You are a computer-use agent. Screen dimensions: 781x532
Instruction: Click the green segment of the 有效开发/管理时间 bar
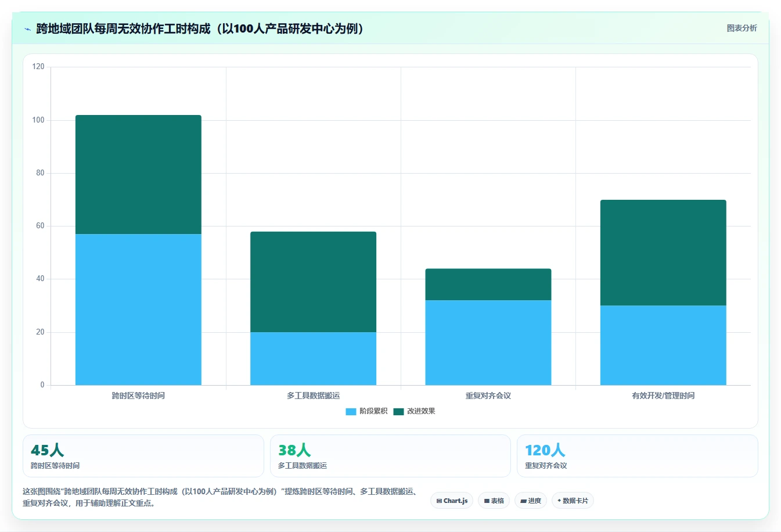[x=663, y=253]
